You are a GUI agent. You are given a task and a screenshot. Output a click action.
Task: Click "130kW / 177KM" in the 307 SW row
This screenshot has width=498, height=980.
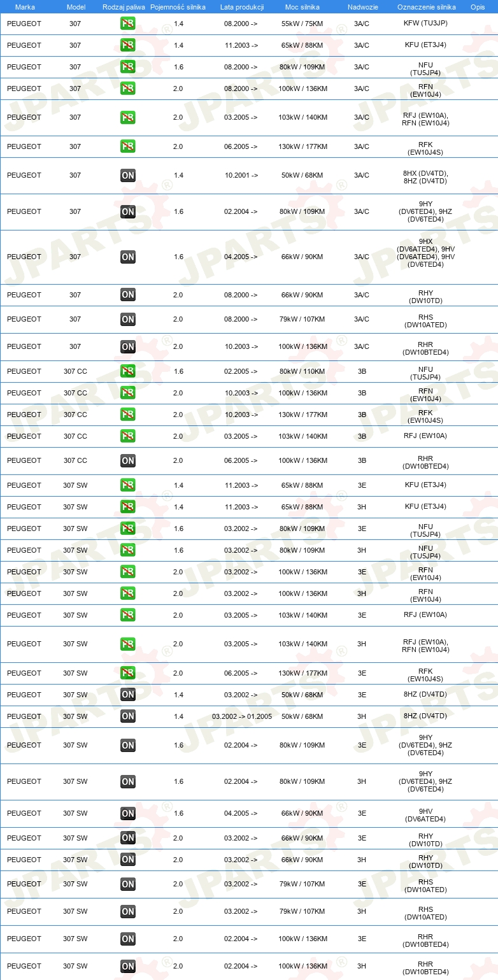[302, 673]
